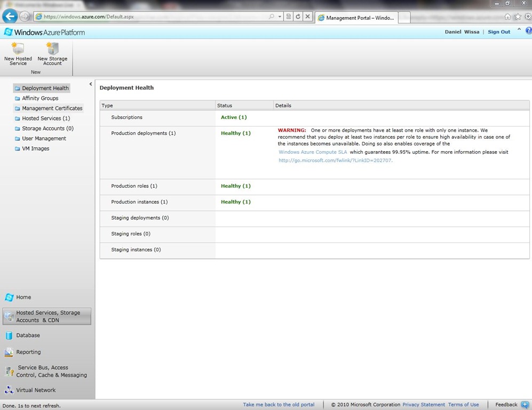Click the browser refresh icon
The width and height of the screenshot is (532, 410).
tap(298, 17)
